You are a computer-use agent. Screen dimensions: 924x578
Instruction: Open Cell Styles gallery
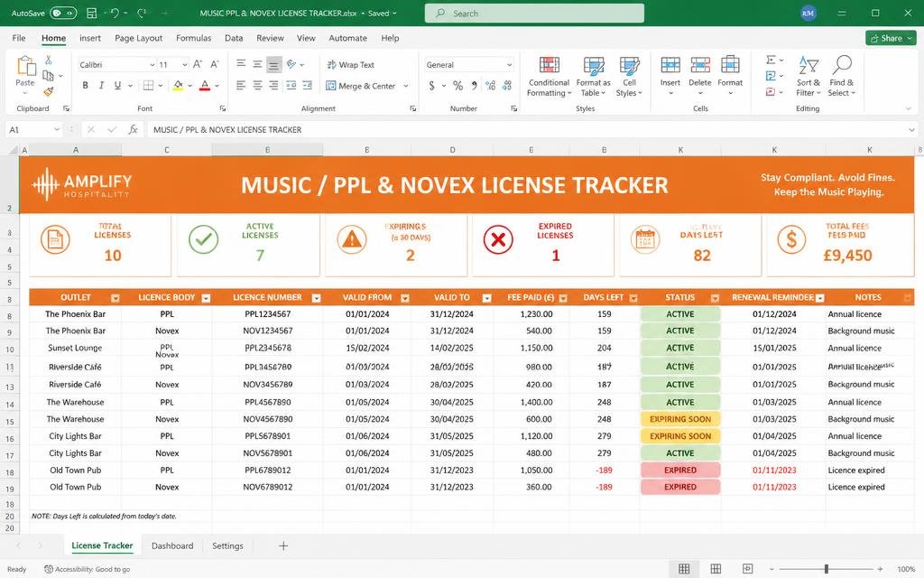pyautogui.click(x=629, y=77)
